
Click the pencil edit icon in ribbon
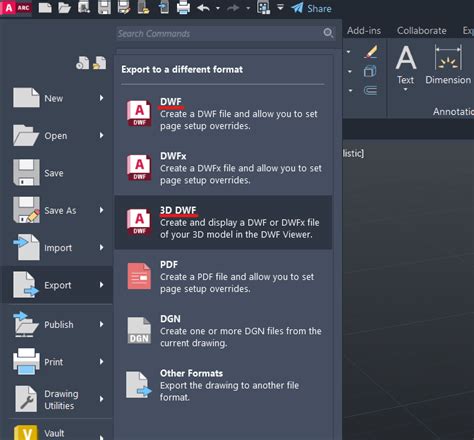tap(370, 52)
